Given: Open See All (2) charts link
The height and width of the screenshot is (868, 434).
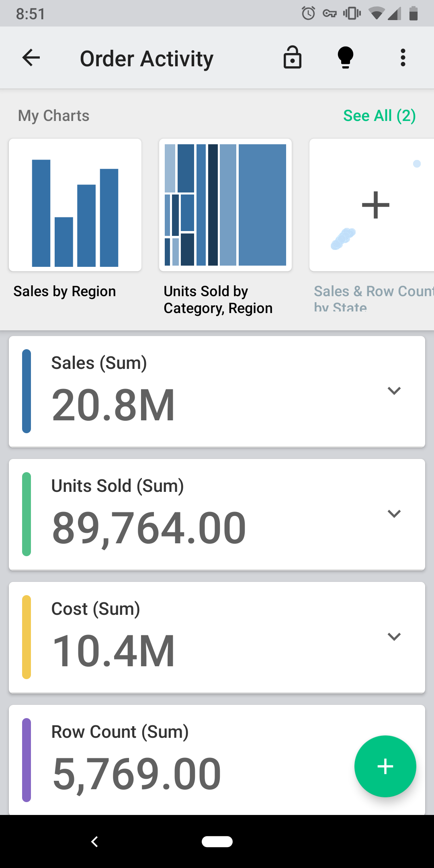Looking at the screenshot, I should [379, 116].
